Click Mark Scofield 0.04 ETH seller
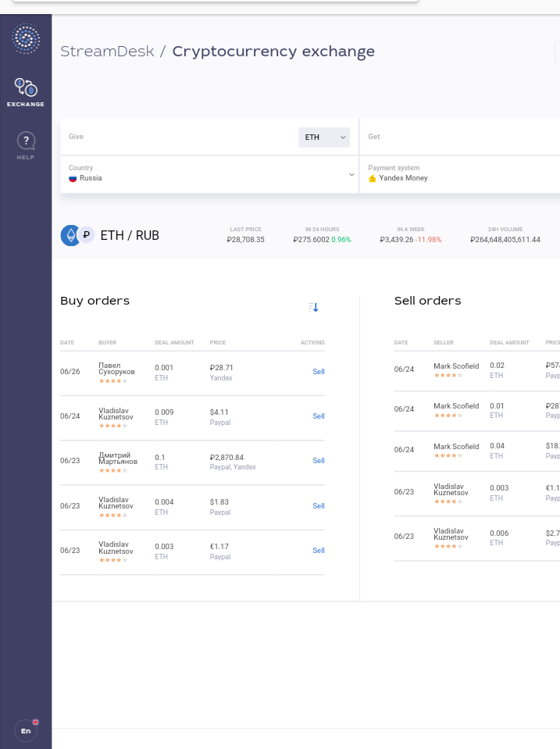 coord(456,446)
